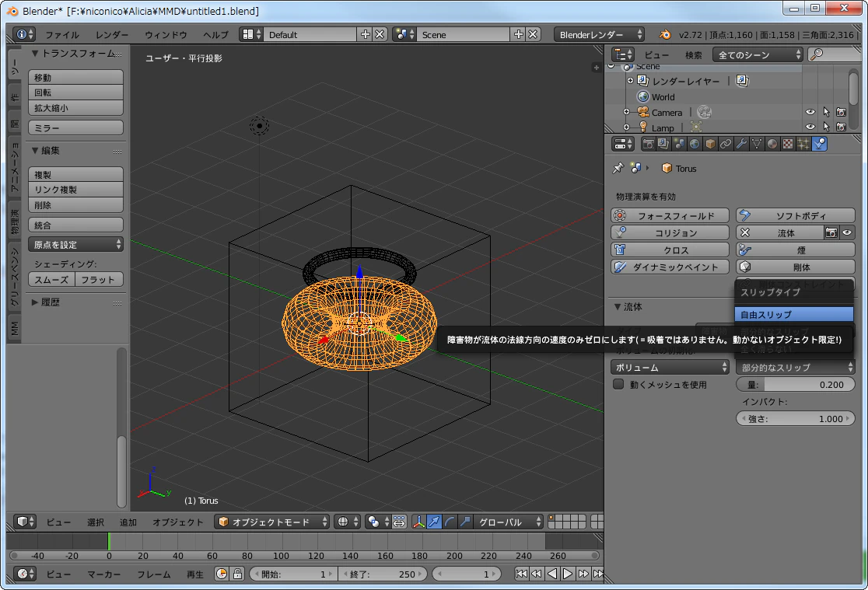Viewport: 868px width, 590px height.
Task: Open the 全てのシーン outliner dropdown
Action: click(758, 54)
